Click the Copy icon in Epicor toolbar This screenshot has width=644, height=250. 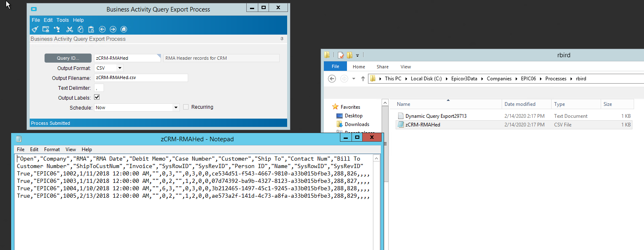pyautogui.click(x=80, y=29)
